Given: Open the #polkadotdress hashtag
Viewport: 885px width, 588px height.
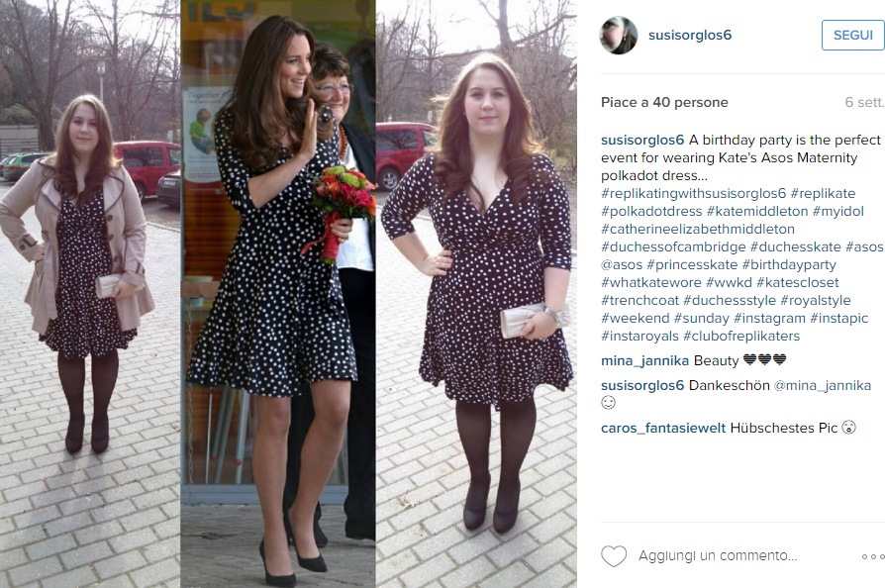Looking at the screenshot, I should click(651, 212).
